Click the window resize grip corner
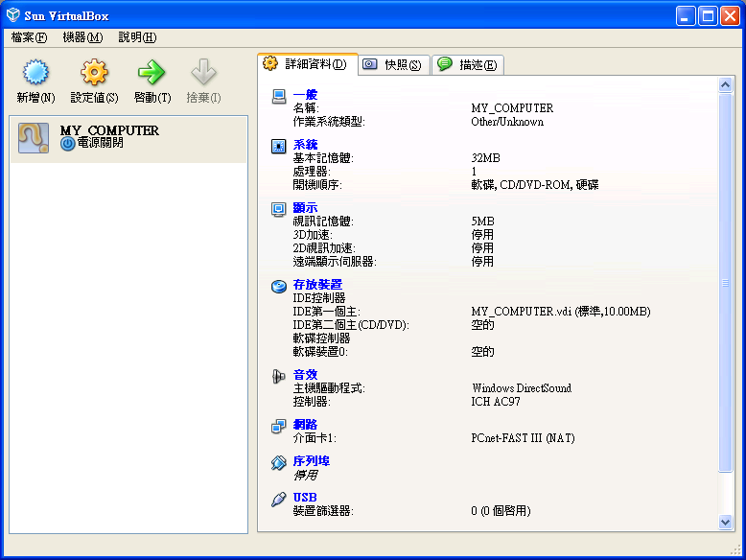This screenshot has width=746, height=560. [x=736, y=549]
